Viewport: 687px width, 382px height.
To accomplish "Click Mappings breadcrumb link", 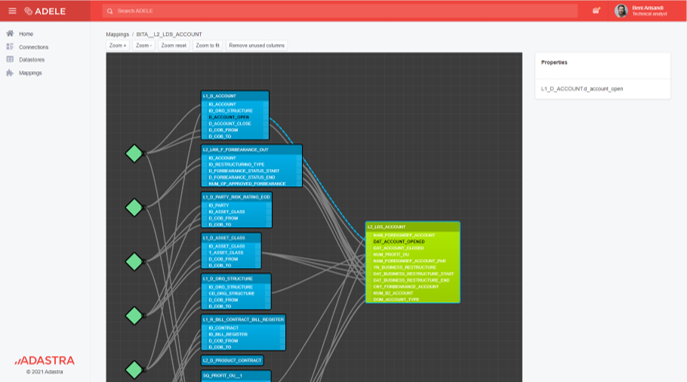I will tap(117, 34).
